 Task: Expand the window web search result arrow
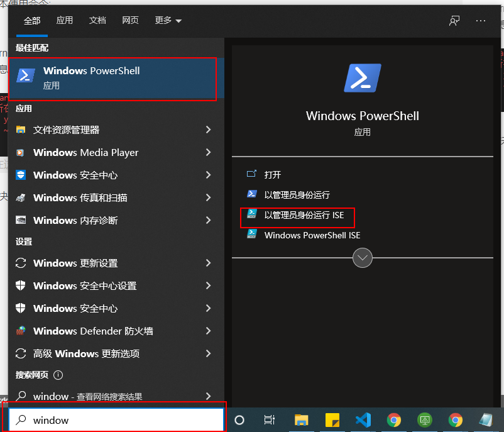coord(208,396)
